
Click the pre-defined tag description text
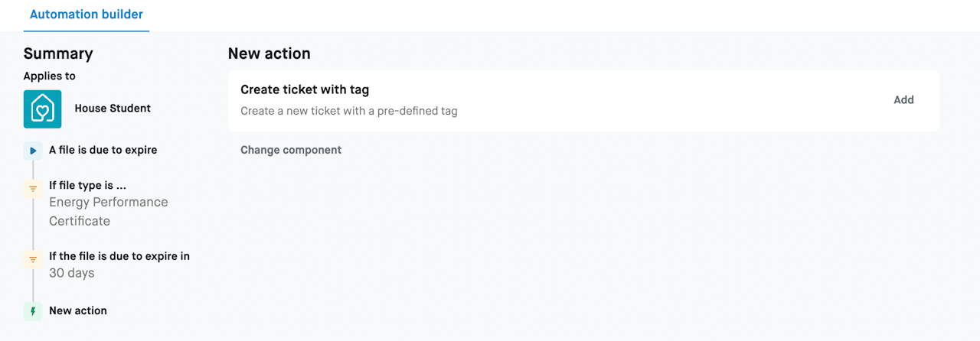[348, 111]
